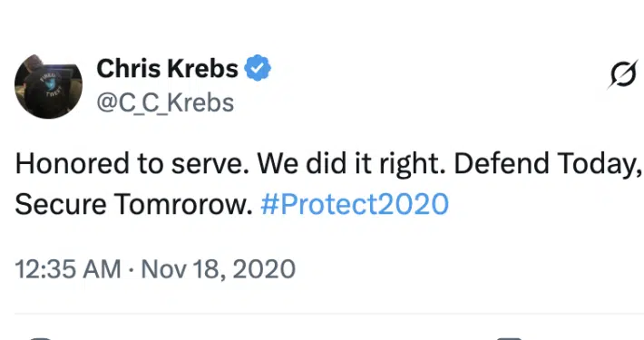Viewport: 644px width, 340px height.
Task: Click the word 'Honored' in the tweet
Action: click(x=72, y=163)
